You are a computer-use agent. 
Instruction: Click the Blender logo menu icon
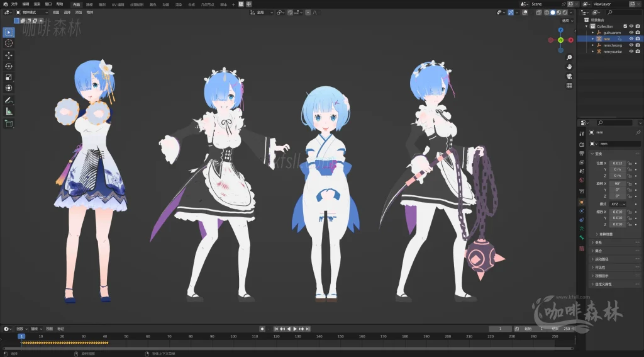5,4
